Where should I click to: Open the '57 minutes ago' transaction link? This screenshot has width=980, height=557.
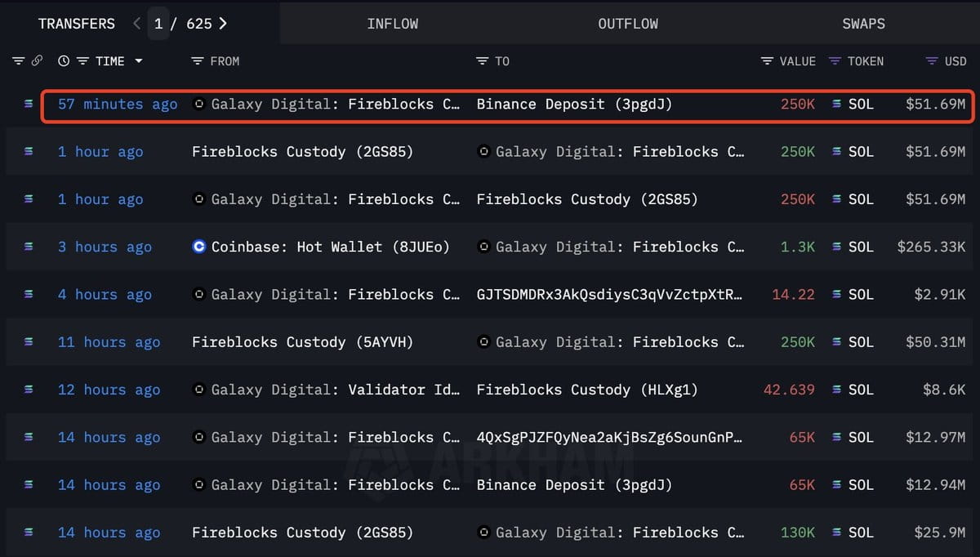pyautogui.click(x=117, y=104)
